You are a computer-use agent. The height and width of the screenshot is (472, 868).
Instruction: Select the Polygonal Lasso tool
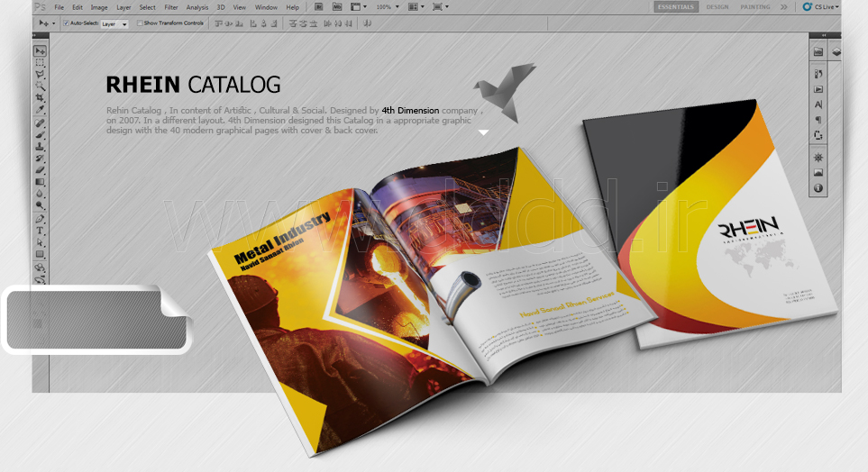tap(40, 74)
